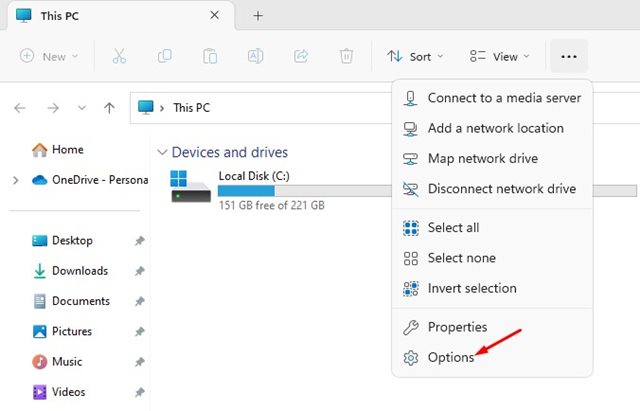
Task: Click This PC in the address bar
Action: 191,108
